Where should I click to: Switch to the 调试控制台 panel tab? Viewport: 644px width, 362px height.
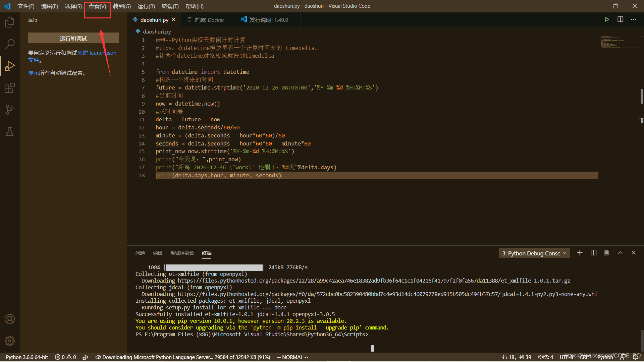tap(182, 253)
